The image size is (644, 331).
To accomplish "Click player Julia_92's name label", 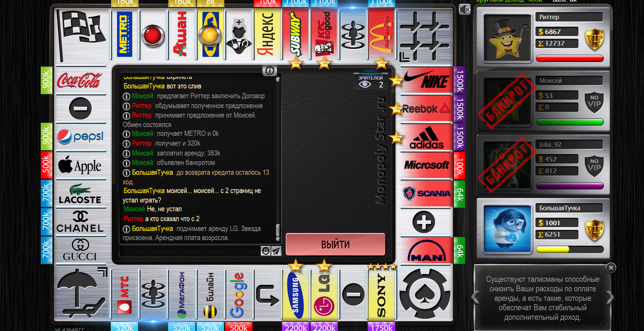I will coord(568,144).
